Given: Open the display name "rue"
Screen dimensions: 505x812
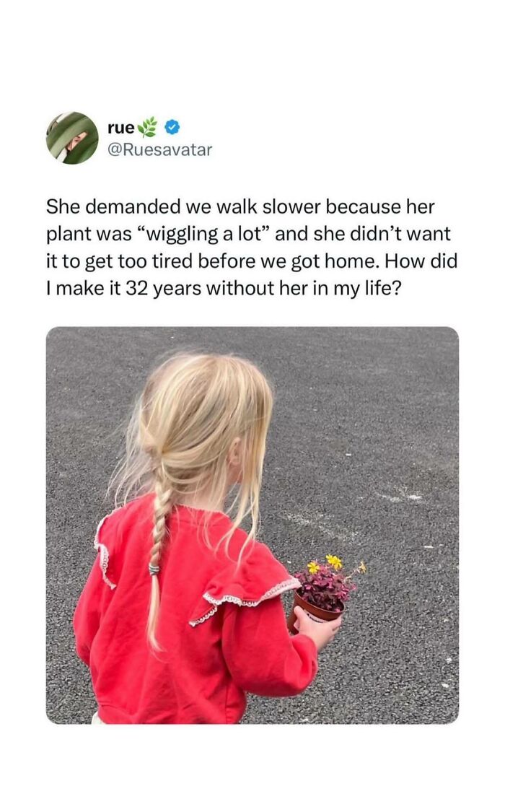Looking at the screenshot, I should pos(121,127).
